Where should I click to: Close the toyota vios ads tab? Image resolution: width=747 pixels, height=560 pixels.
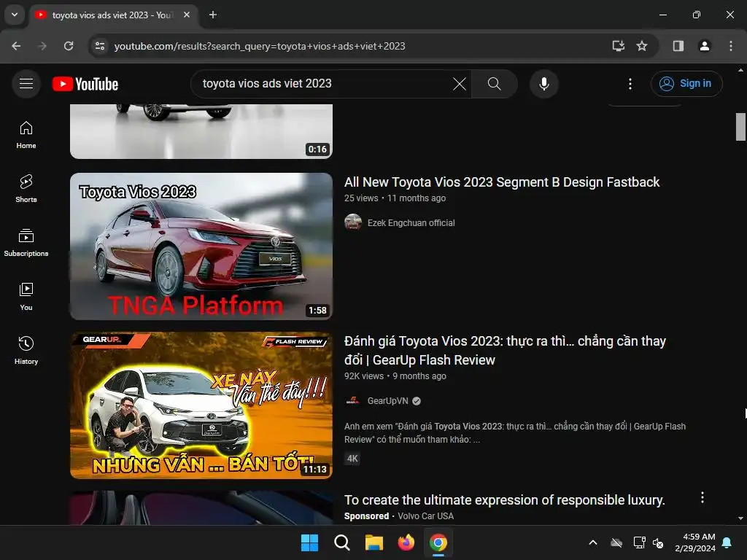(187, 15)
